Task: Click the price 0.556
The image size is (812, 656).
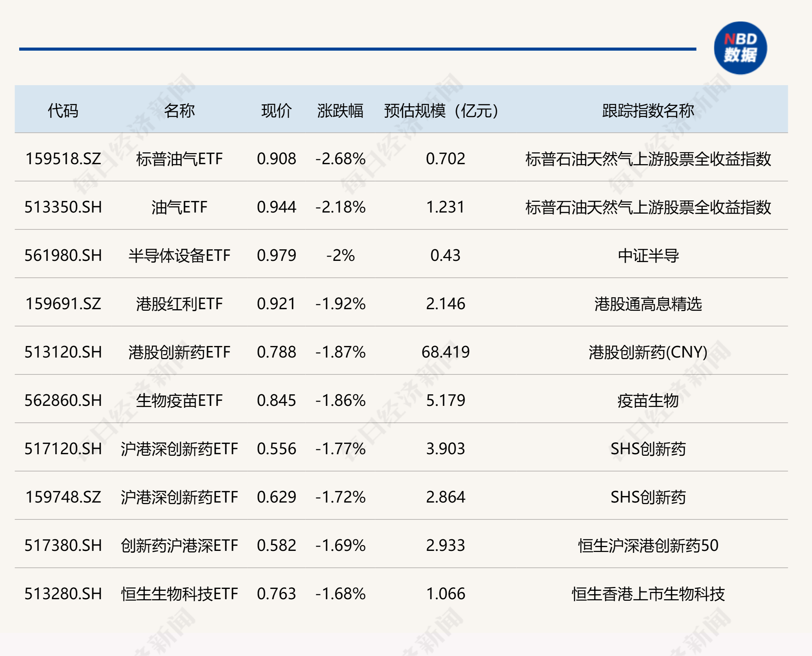Action: pos(276,449)
